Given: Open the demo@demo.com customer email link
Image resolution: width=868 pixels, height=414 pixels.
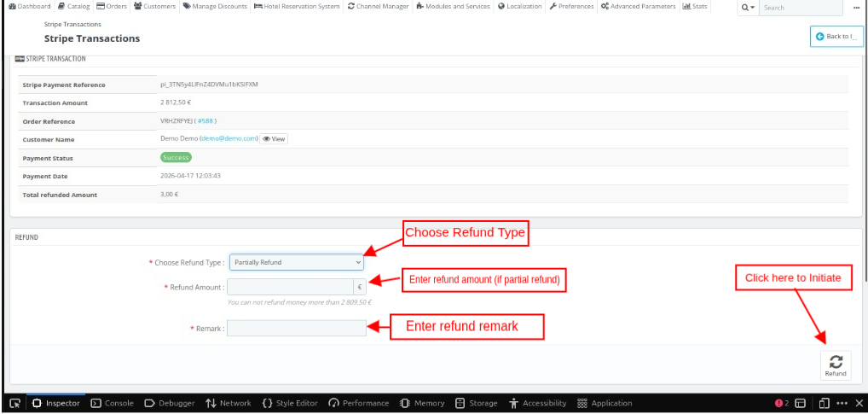Looking at the screenshot, I should (x=229, y=138).
